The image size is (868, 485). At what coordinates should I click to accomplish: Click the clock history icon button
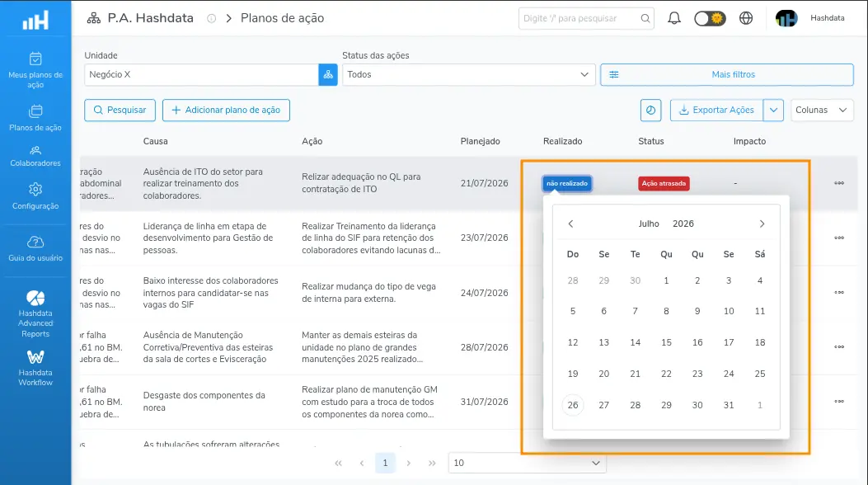pos(650,111)
